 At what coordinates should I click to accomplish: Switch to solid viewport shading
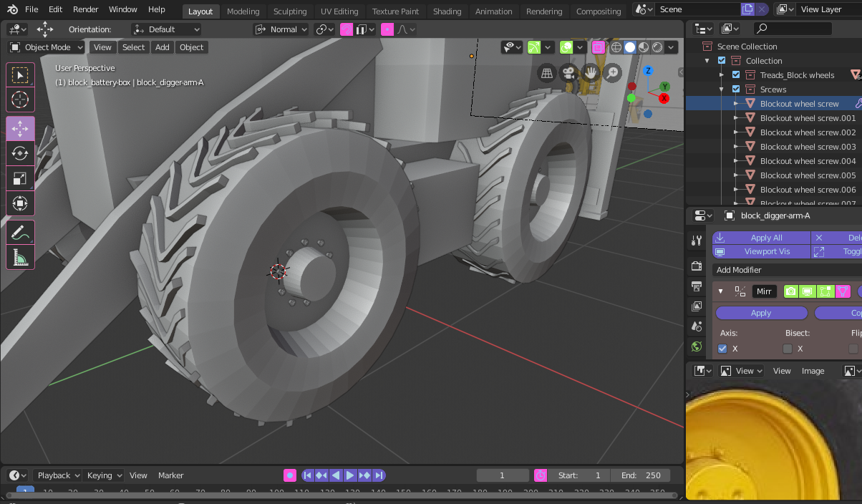630,47
